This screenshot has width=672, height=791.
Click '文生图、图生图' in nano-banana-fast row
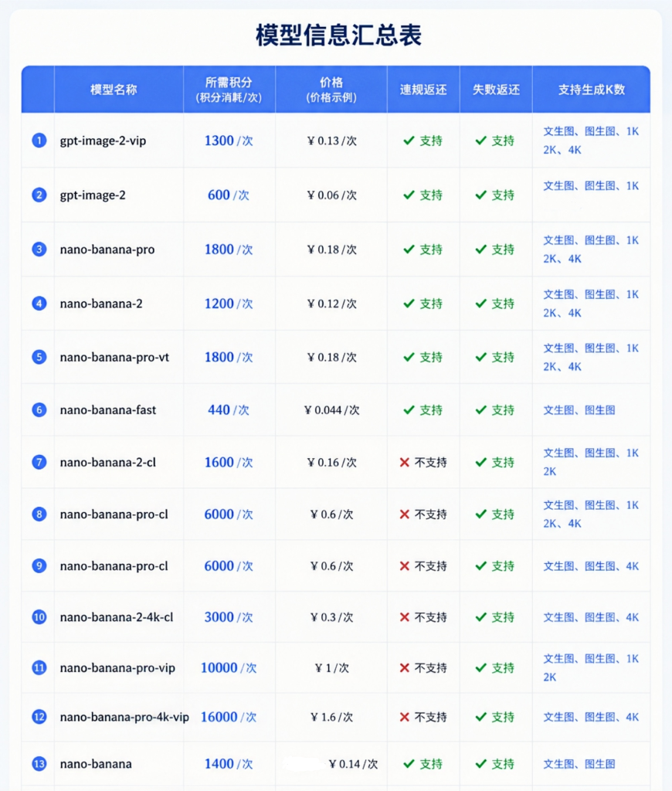[x=579, y=410]
